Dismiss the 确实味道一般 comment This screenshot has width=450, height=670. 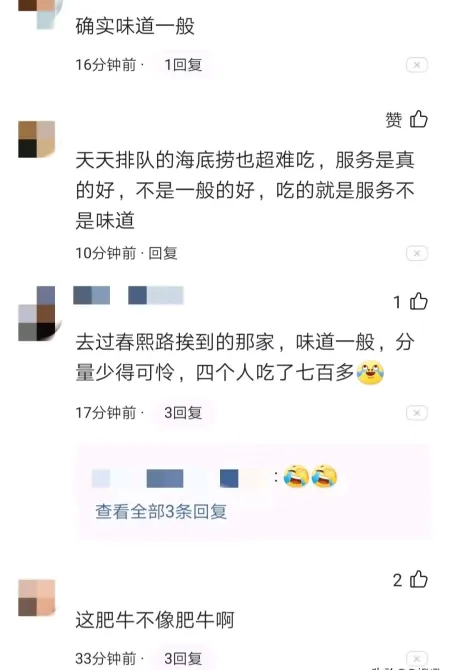pyautogui.click(x=417, y=65)
